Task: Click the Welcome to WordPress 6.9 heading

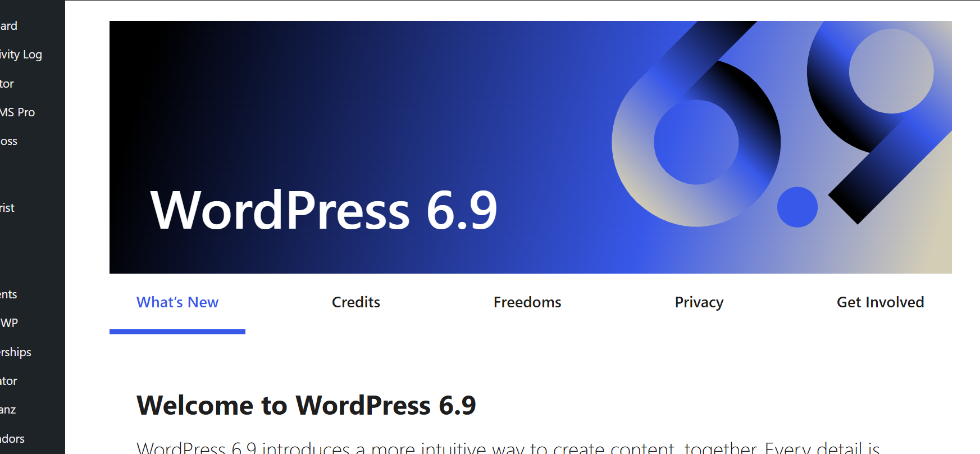Action: point(306,406)
